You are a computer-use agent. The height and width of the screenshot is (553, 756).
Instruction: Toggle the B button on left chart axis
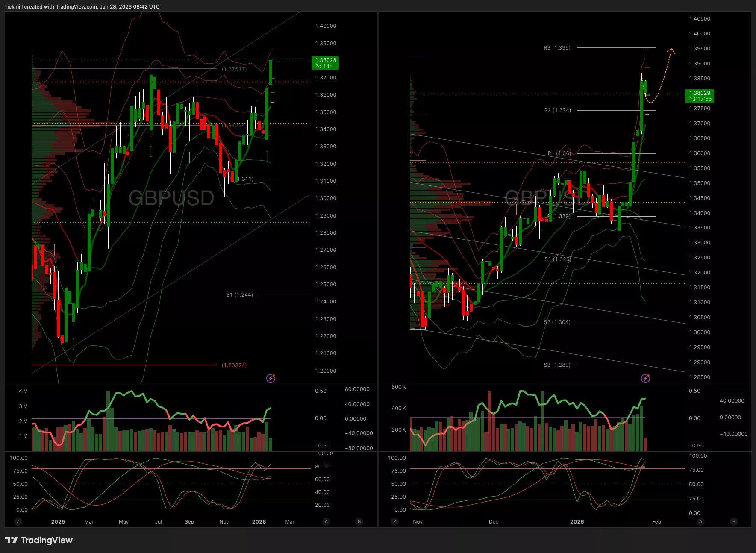(359, 521)
